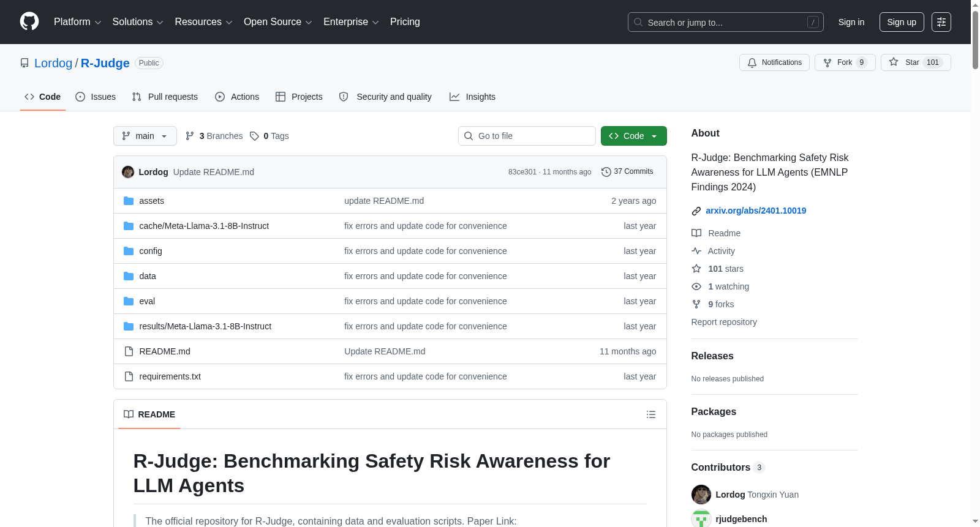The image size is (980, 527).
Task: Open the Releases section heading link
Action: (712, 356)
